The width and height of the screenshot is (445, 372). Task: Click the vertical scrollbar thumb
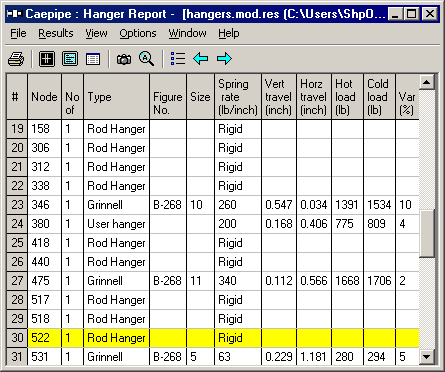427,233
